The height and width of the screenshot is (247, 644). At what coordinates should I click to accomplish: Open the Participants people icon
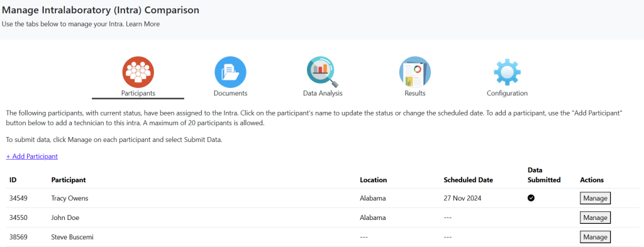138,72
